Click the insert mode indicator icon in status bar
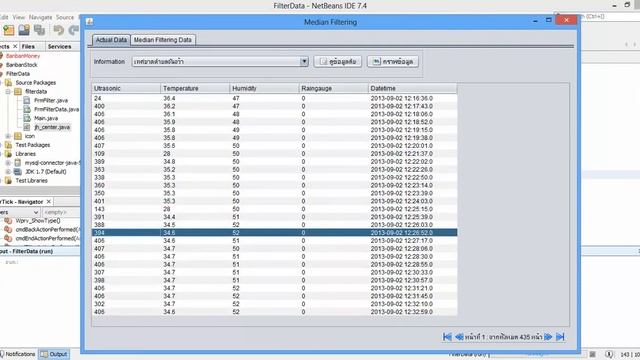640x360 pixels. coord(609,354)
